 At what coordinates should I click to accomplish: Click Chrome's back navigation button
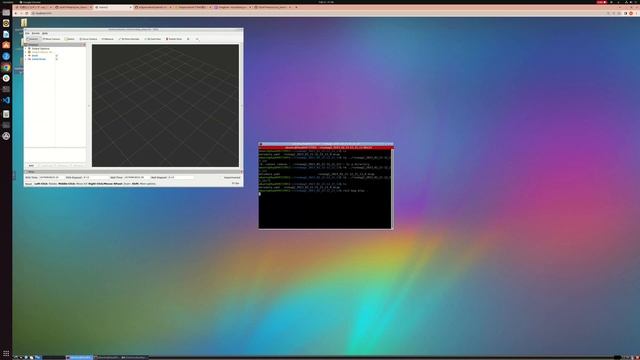(x=16, y=13)
